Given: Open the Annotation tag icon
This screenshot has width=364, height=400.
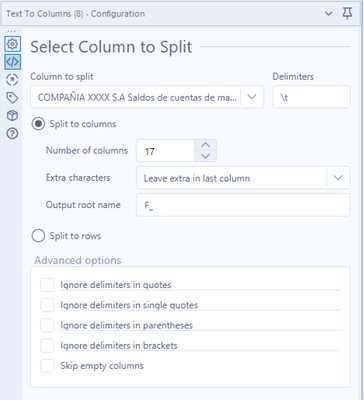Looking at the screenshot, I should (x=12, y=98).
